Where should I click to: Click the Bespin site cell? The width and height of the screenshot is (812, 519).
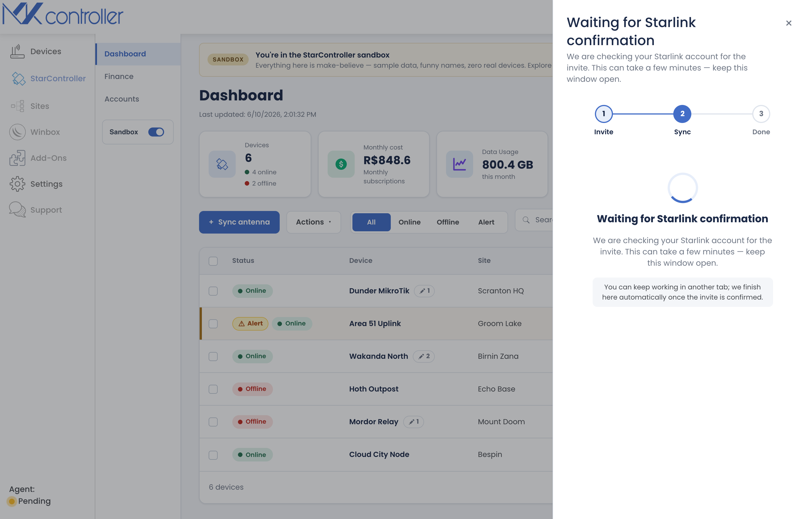(490, 454)
